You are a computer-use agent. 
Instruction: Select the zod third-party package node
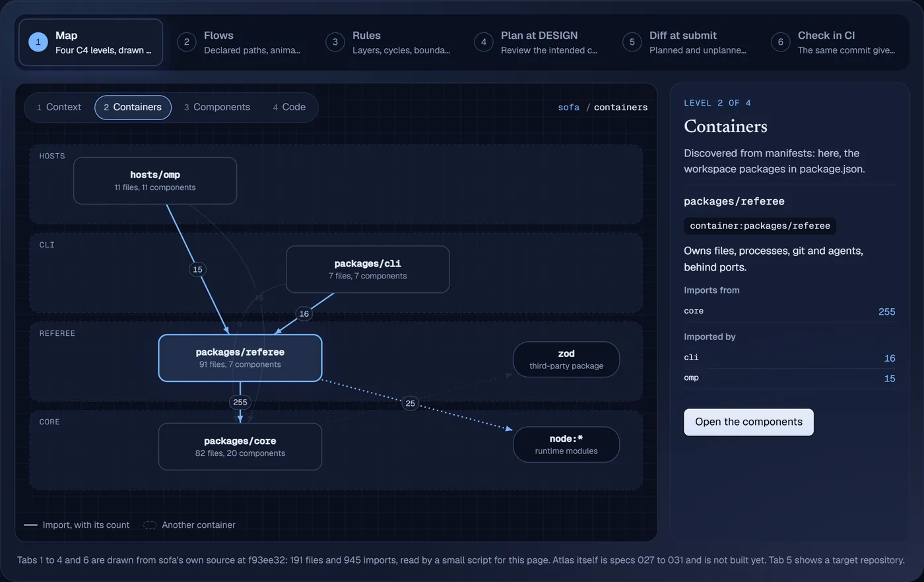tap(566, 360)
